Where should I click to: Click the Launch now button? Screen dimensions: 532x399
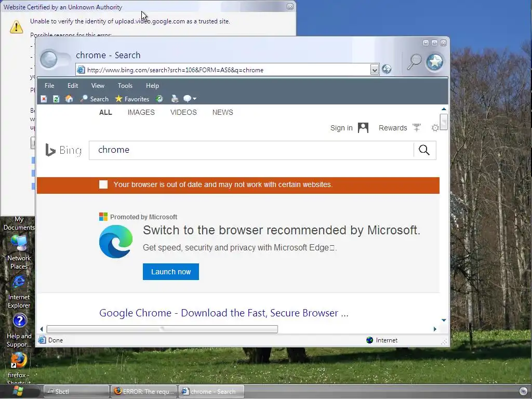pos(171,272)
